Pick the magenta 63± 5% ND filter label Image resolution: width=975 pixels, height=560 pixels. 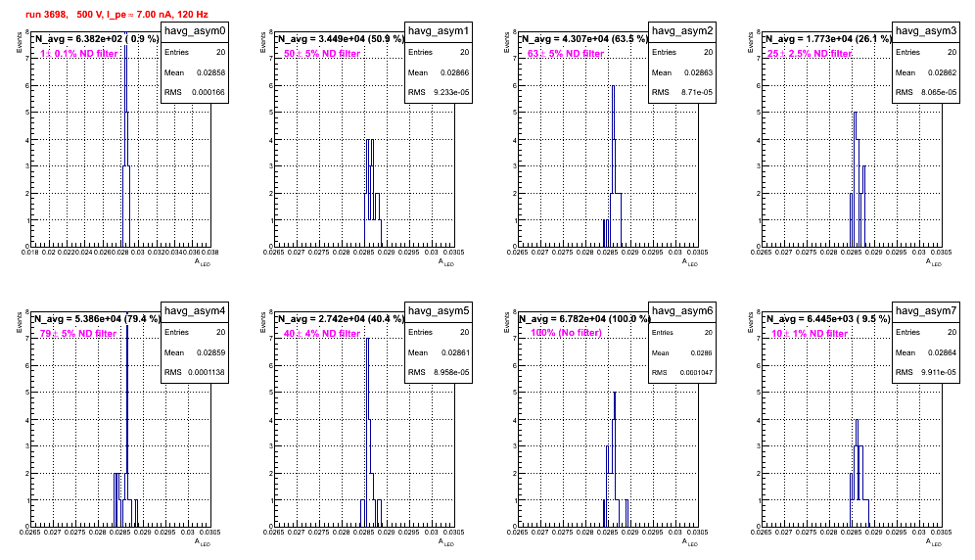pyautogui.click(x=566, y=54)
